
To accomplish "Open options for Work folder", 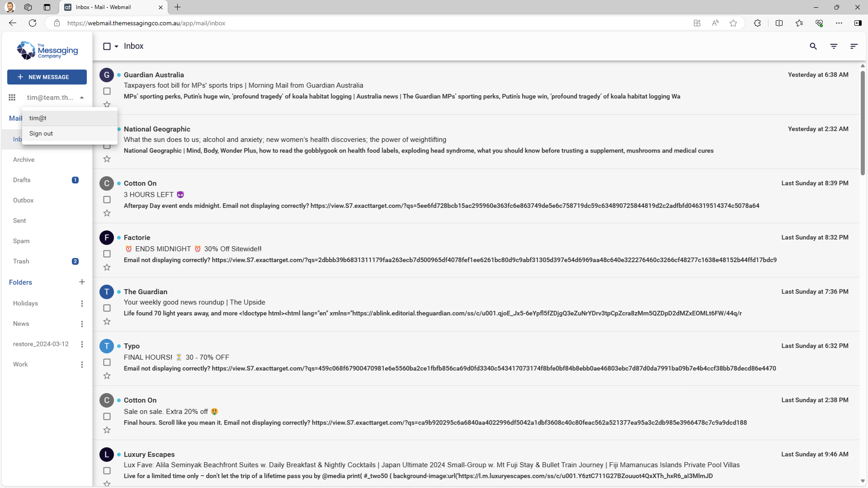I will pyautogui.click(x=82, y=364).
